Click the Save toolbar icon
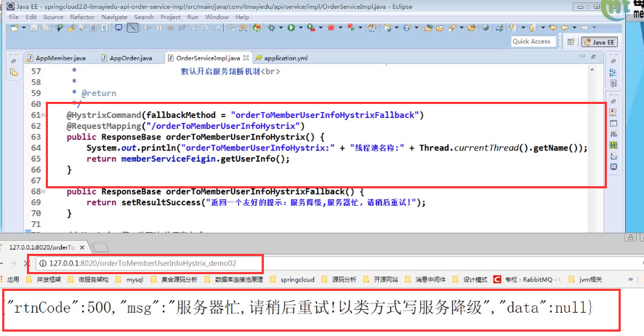644x336 pixels. coord(33,28)
